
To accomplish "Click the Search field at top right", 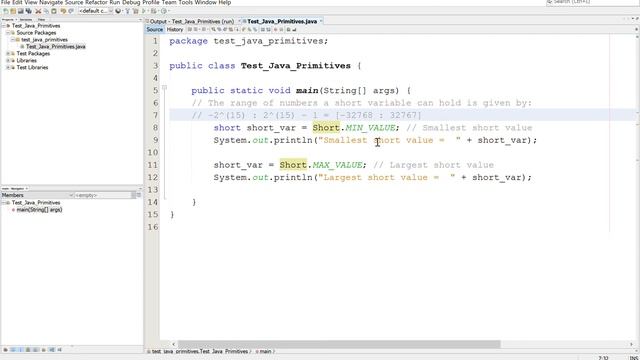I will [x=590, y=2].
